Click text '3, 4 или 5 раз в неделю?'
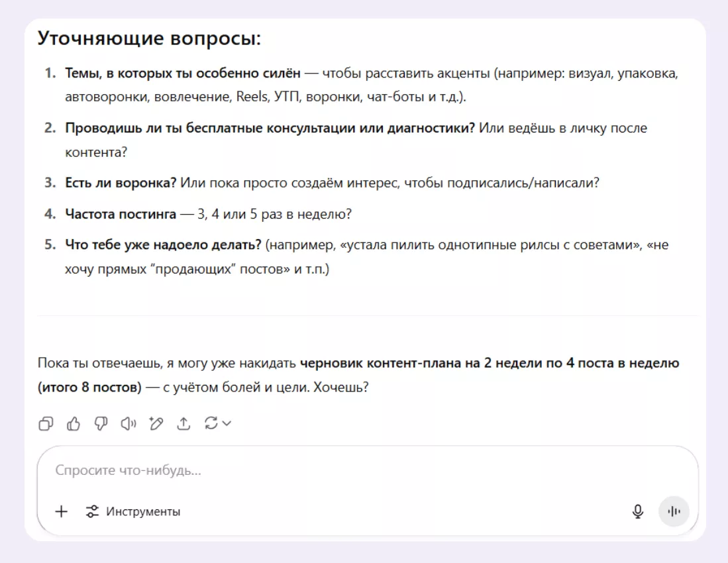This screenshot has height=563, width=728. 274,214
